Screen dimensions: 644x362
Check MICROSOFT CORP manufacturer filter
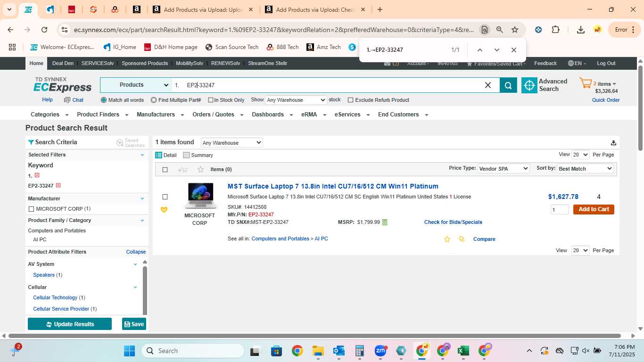(x=31, y=209)
